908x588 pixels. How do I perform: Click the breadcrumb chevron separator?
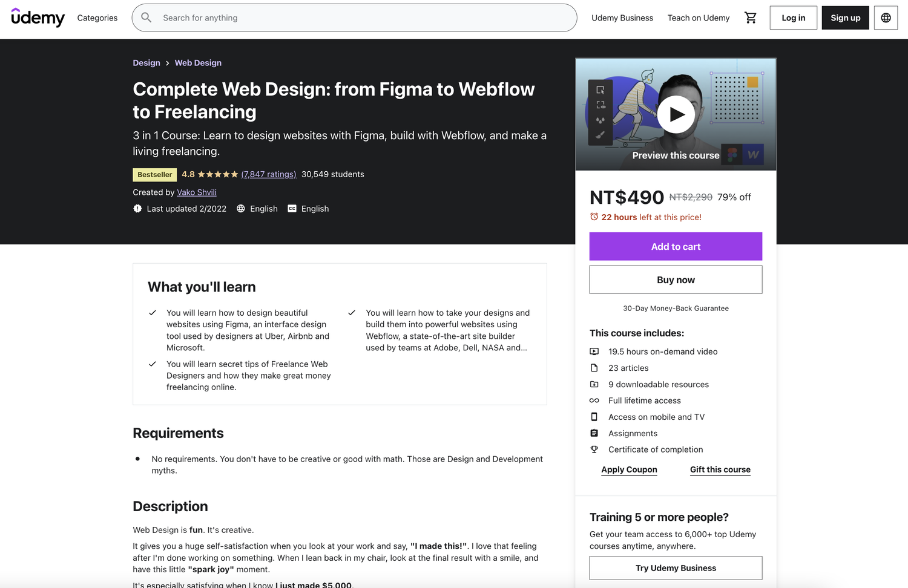pyautogui.click(x=168, y=63)
